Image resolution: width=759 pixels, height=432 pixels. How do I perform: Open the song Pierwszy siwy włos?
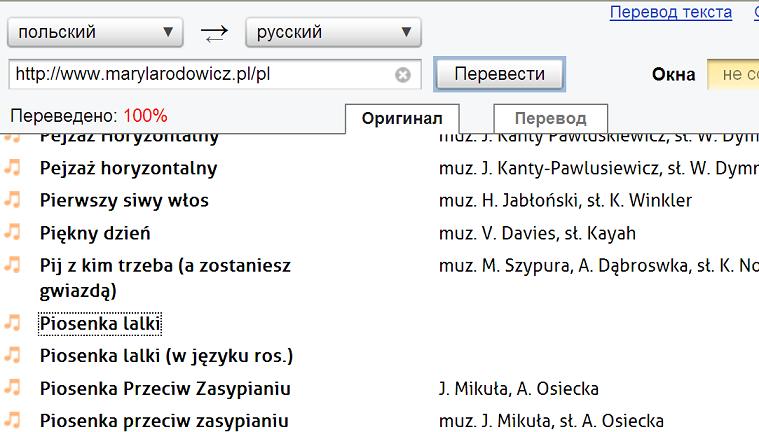[124, 201]
